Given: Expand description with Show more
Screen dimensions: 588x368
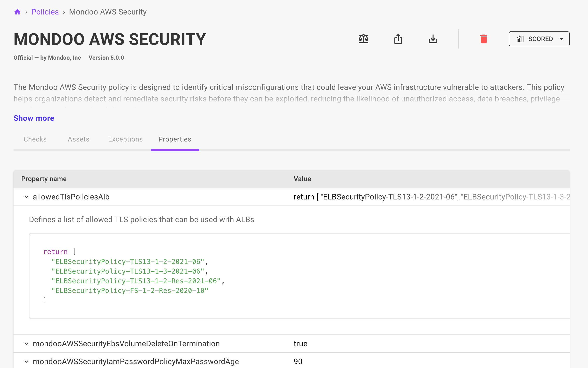Looking at the screenshot, I should pos(34,118).
